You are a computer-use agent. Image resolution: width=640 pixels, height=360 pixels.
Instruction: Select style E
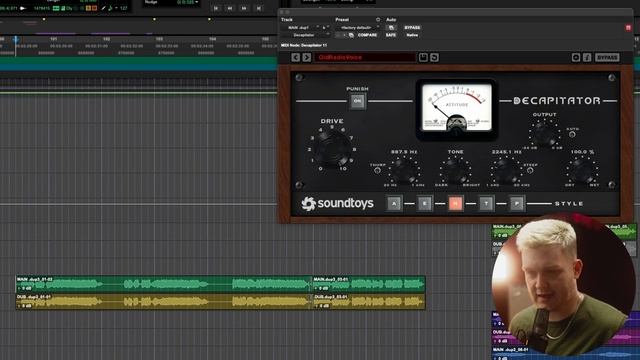[424, 203]
